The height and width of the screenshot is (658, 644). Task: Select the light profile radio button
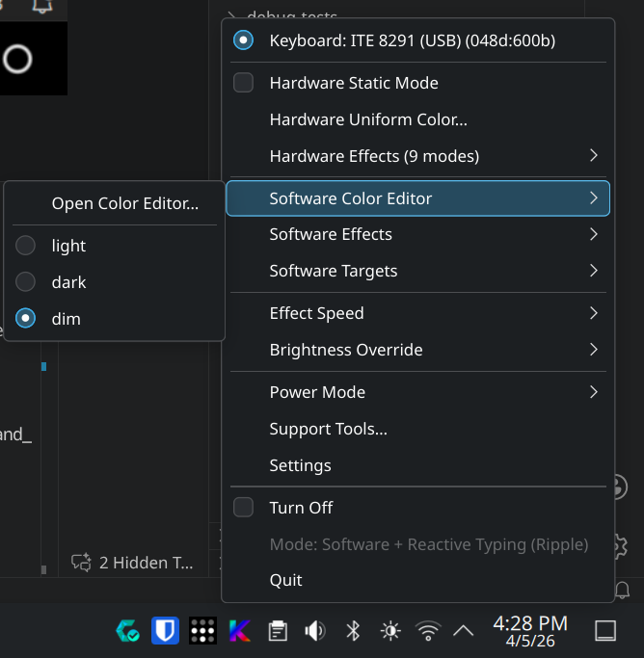[x=25, y=246]
